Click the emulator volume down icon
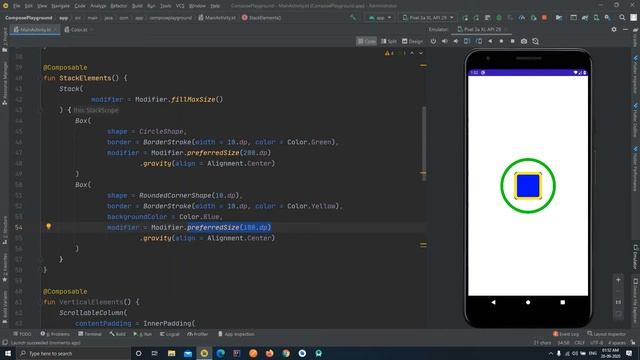The image size is (640, 360). click(x=456, y=41)
